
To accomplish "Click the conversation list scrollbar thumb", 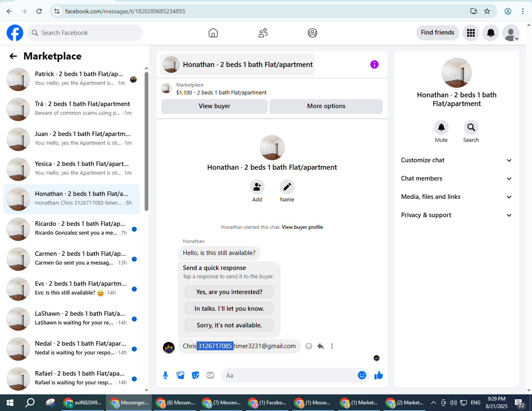I will pos(146,141).
